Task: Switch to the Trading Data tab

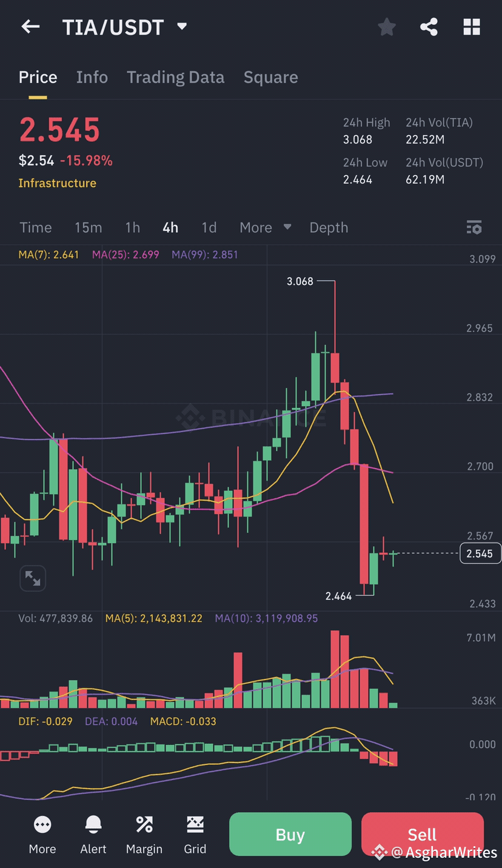Action: point(175,77)
